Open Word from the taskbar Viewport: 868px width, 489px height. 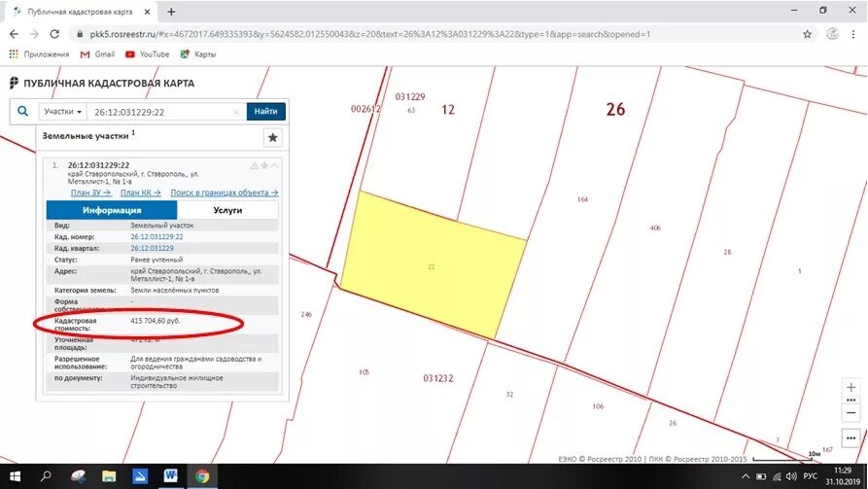click(x=170, y=475)
